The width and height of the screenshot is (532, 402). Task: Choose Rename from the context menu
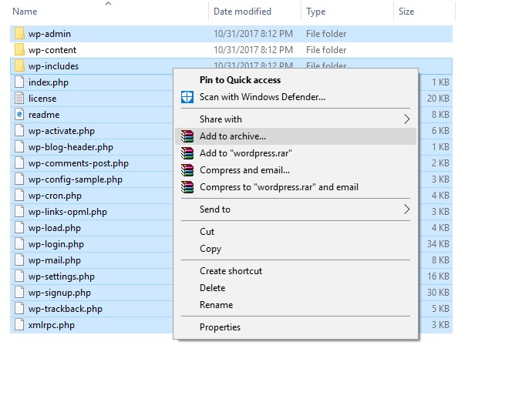tap(216, 305)
